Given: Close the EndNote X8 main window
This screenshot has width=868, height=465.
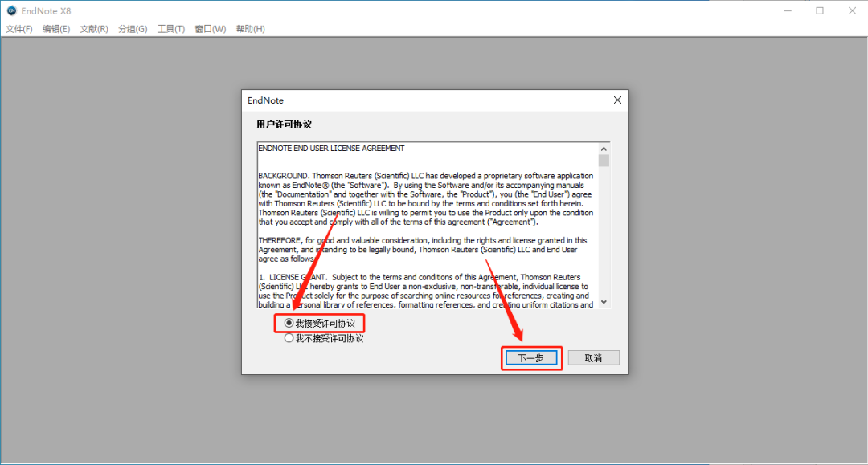Looking at the screenshot, I should 853,10.
